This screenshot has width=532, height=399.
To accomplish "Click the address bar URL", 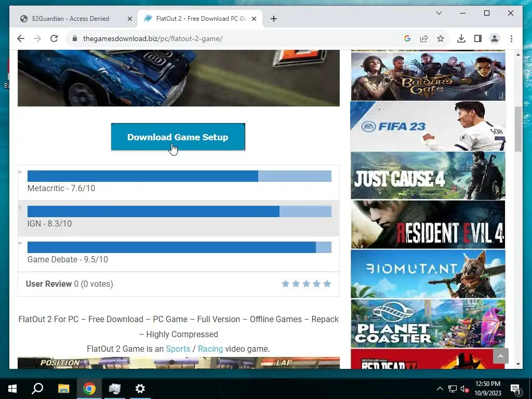I will (x=153, y=38).
